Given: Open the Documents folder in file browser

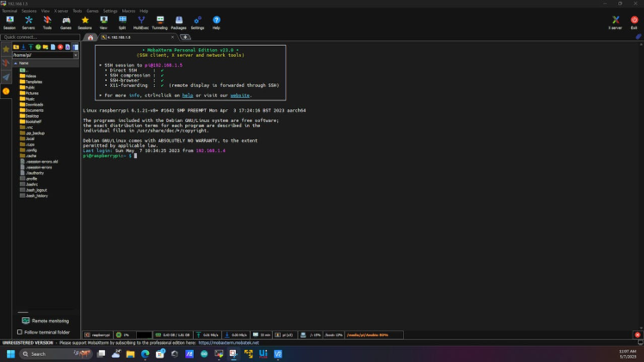Looking at the screenshot, I should click(x=34, y=110).
